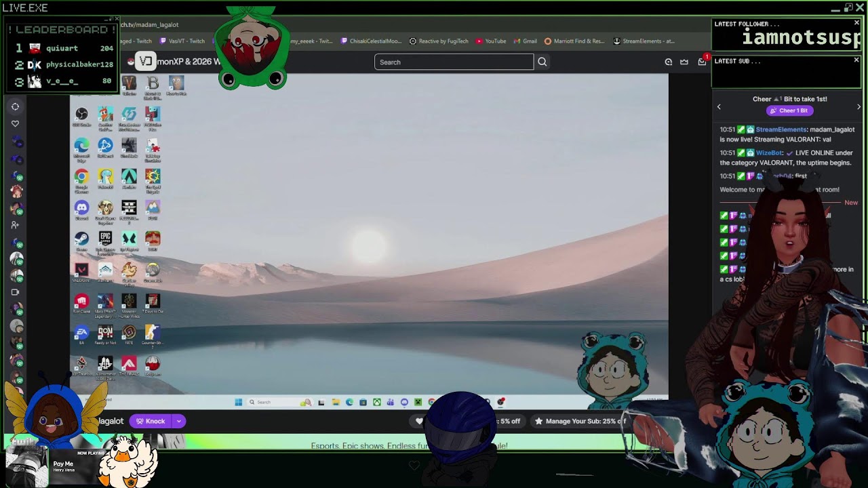The image size is (868, 488).
Task: Open the Marriott Find & Res bookmark
Action: (x=574, y=41)
